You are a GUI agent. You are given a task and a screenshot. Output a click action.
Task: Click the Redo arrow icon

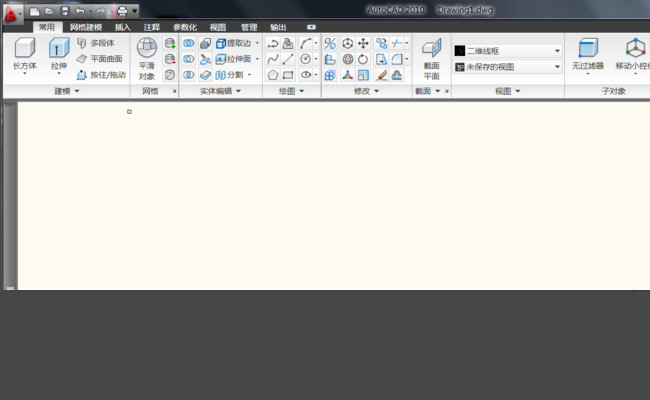point(101,11)
